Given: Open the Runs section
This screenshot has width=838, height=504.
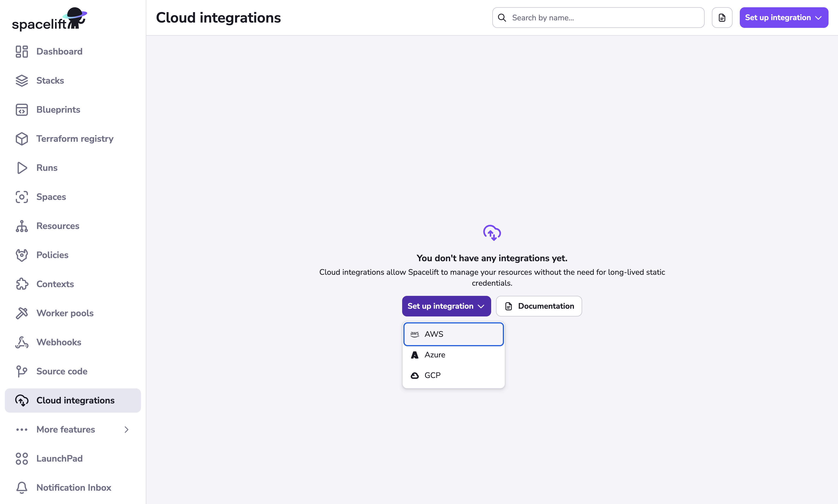Looking at the screenshot, I should (x=47, y=168).
